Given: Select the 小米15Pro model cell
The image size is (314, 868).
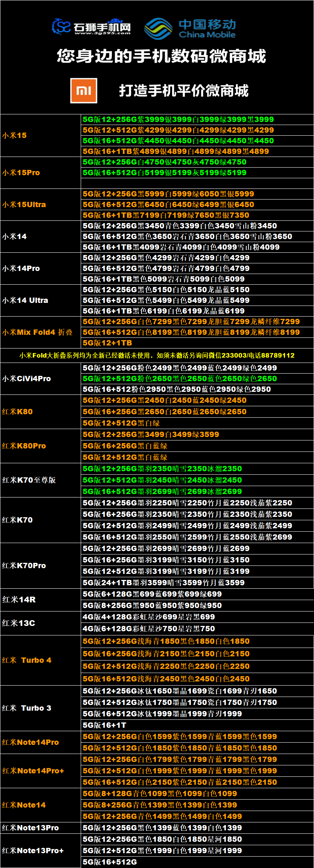Looking at the screenshot, I should [x=41, y=173].
